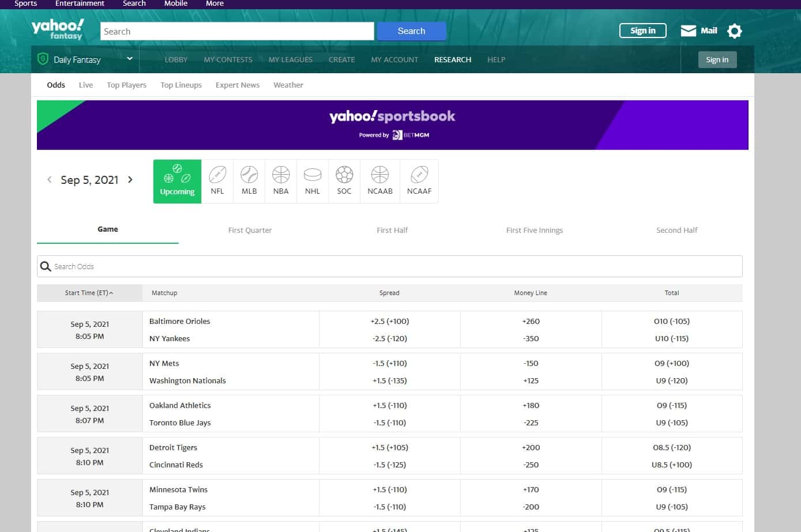This screenshot has width=801, height=532.
Task: Click O10 (-105) total
Action: 672,321
